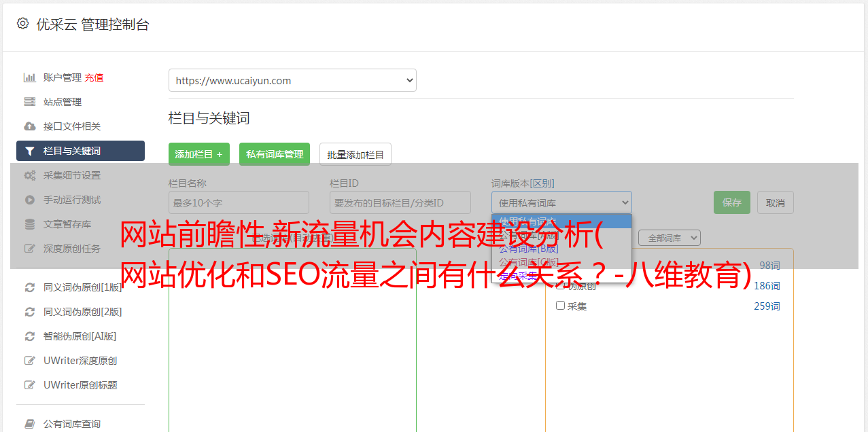Click the edit icon for 深度原创任务
This screenshot has height=432, width=868.
(x=29, y=249)
